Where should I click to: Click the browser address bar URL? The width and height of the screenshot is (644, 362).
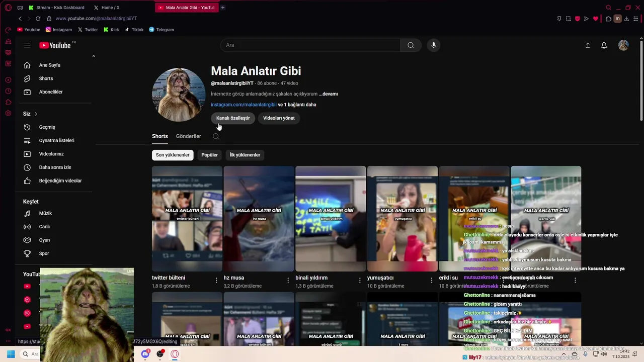coord(96,19)
